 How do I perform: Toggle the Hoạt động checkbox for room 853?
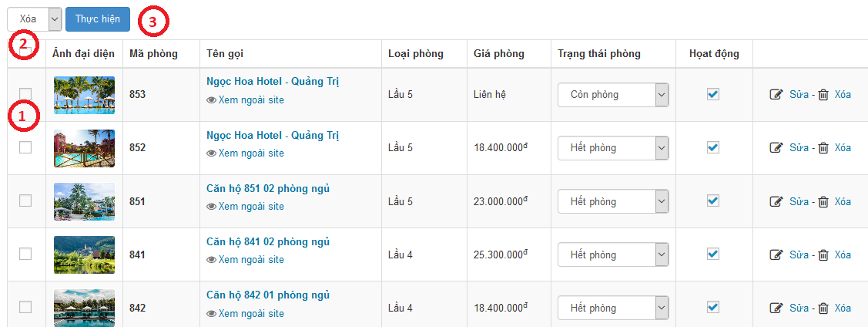[713, 94]
